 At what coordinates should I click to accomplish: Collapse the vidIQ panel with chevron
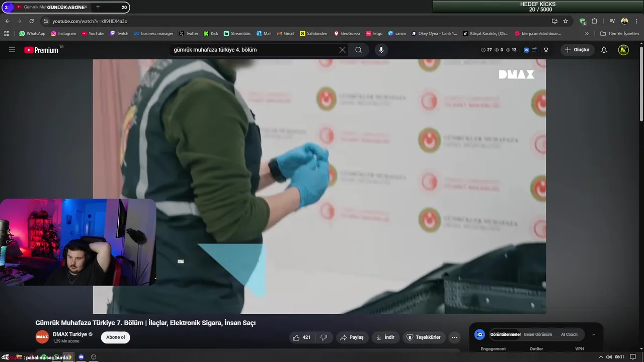(594, 334)
